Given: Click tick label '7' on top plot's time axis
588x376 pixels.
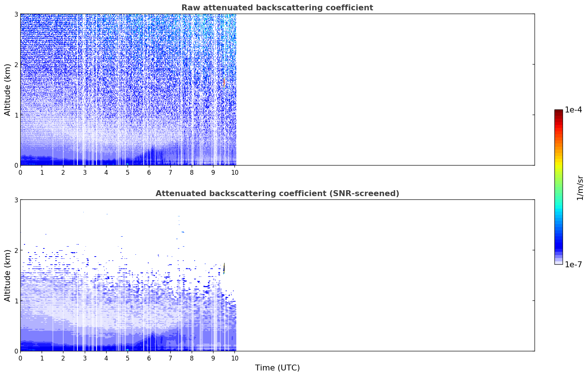Looking at the screenshot, I should pos(170,172).
